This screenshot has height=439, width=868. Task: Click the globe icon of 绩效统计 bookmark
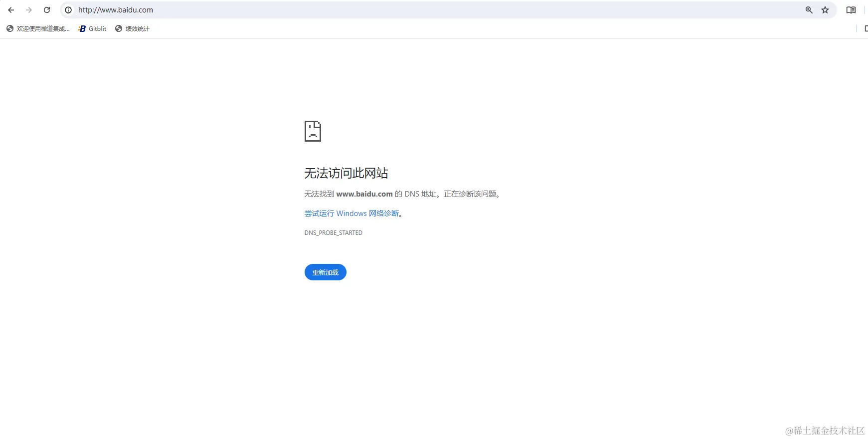(119, 29)
